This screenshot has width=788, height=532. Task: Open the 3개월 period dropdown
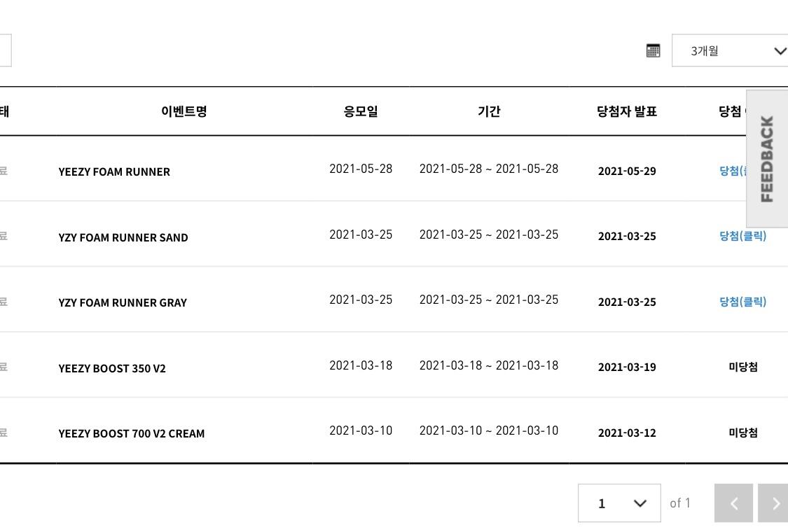point(728,50)
